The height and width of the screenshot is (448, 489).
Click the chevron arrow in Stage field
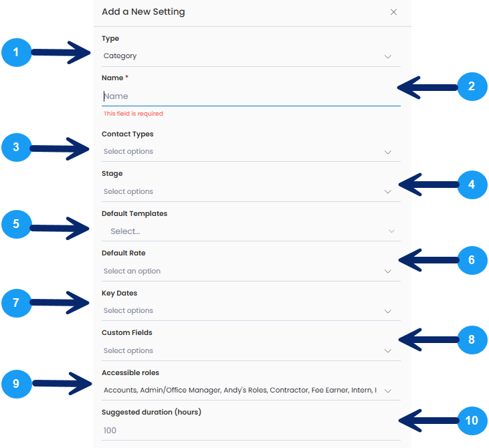[x=387, y=192]
